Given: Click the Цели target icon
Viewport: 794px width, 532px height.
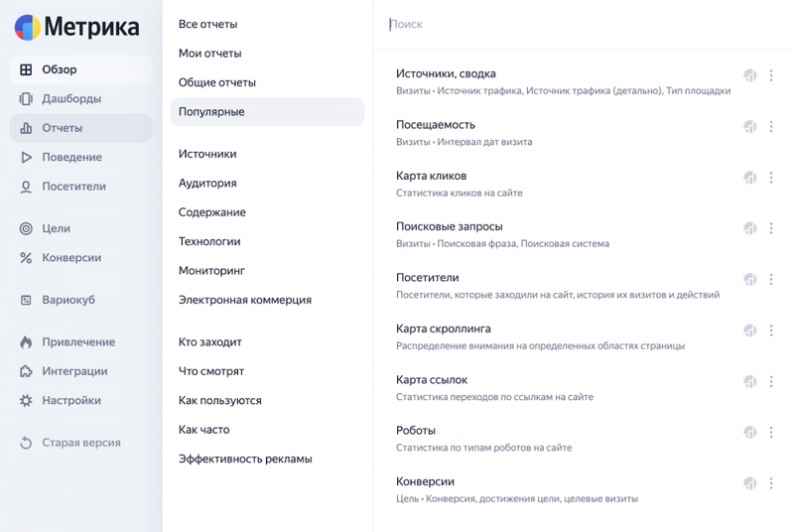Looking at the screenshot, I should pos(26,229).
